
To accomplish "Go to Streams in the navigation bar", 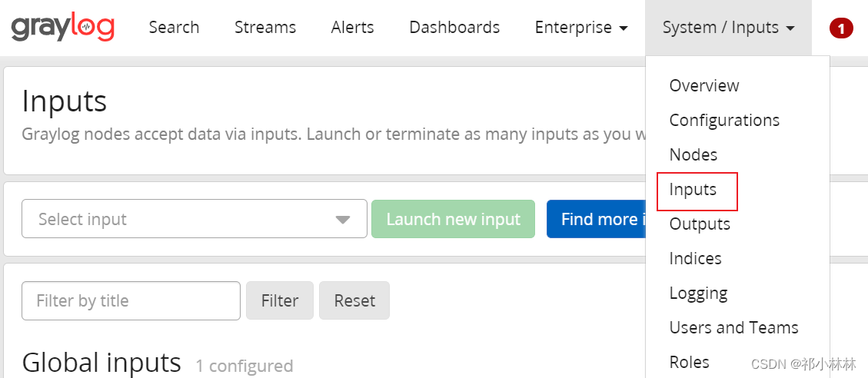I will tap(265, 27).
